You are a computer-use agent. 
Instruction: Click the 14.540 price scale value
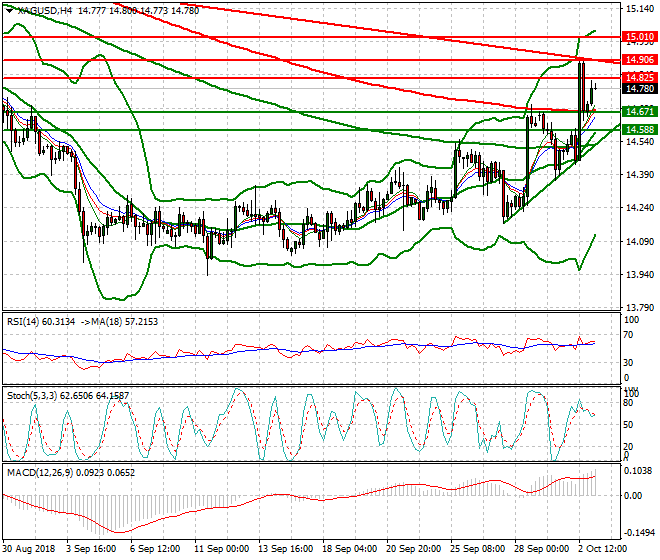(x=640, y=141)
